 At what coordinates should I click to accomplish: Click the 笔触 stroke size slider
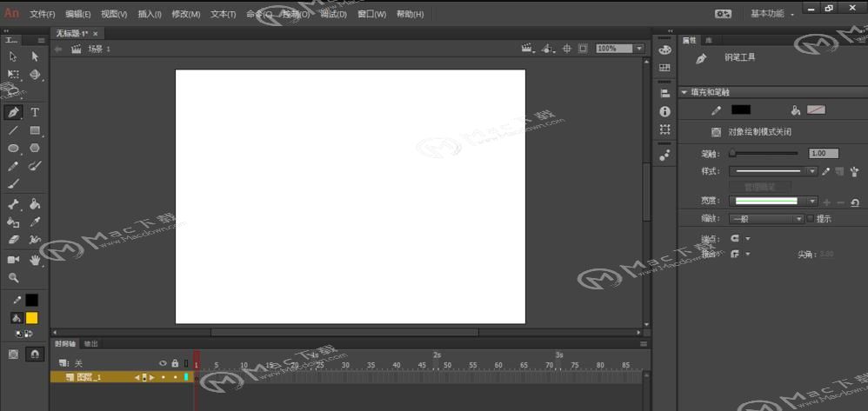coord(765,153)
